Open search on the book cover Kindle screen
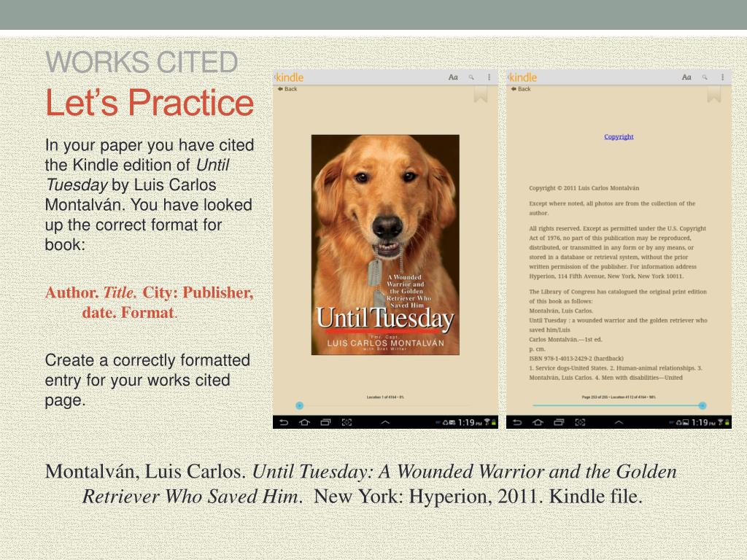The width and height of the screenshot is (747, 560). tap(471, 77)
